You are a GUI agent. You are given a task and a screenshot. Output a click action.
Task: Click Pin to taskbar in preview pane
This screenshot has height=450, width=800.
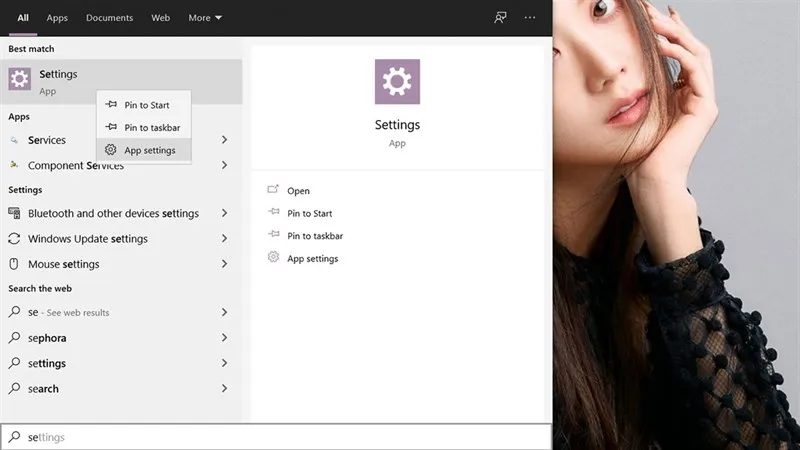pyautogui.click(x=314, y=236)
